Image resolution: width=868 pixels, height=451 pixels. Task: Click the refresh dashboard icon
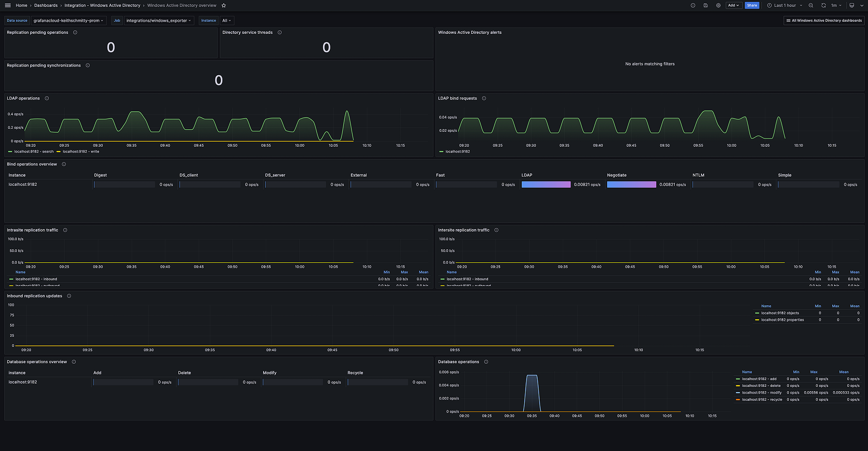pyautogui.click(x=824, y=5)
